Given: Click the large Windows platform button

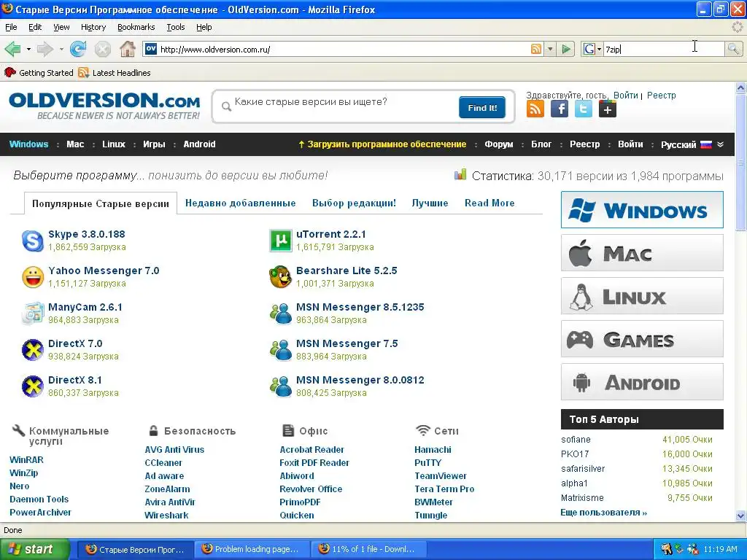Looking at the screenshot, I should (x=642, y=209).
